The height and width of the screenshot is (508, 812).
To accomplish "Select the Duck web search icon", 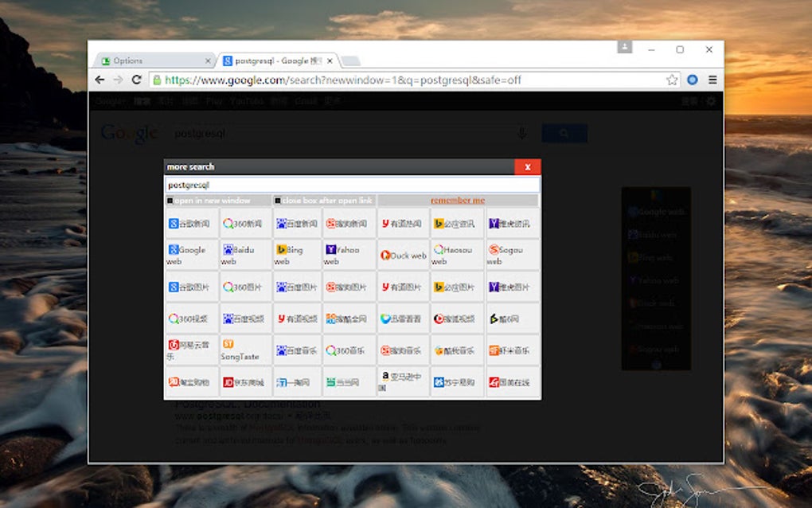I will pos(403,256).
